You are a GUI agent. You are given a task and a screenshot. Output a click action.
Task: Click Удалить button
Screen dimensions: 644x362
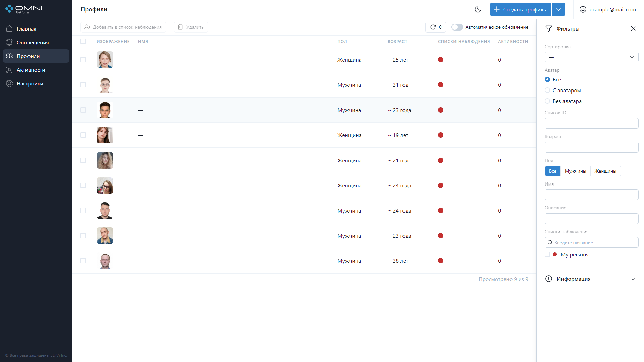(191, 27)
